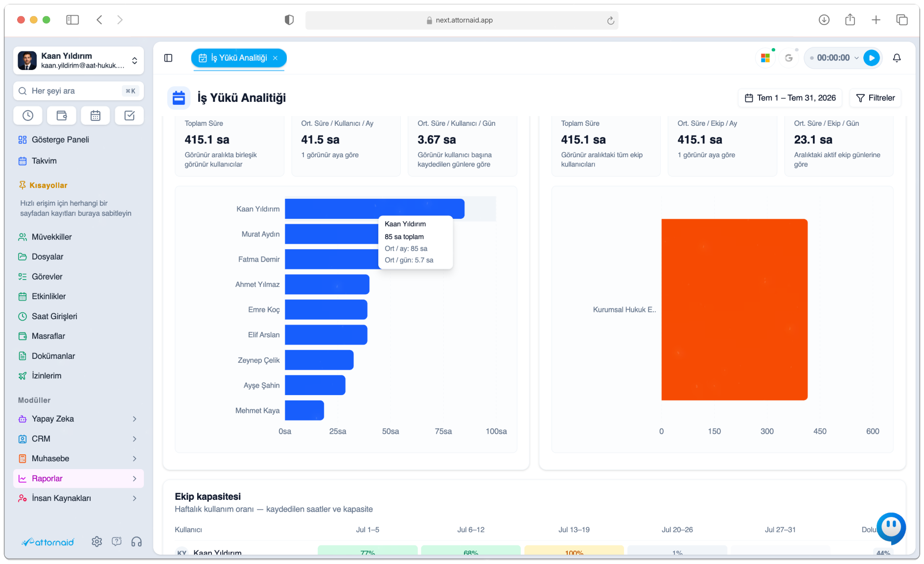Open the settings gear in sidebar footer
The width and height of the screenshot is (924, 564).
(97, 541)
